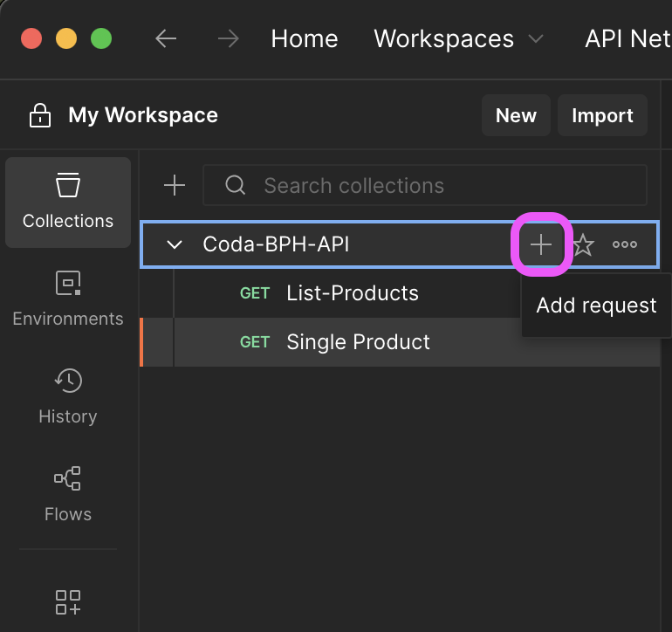
Task: Click the Import button
Action: point(602,115)
